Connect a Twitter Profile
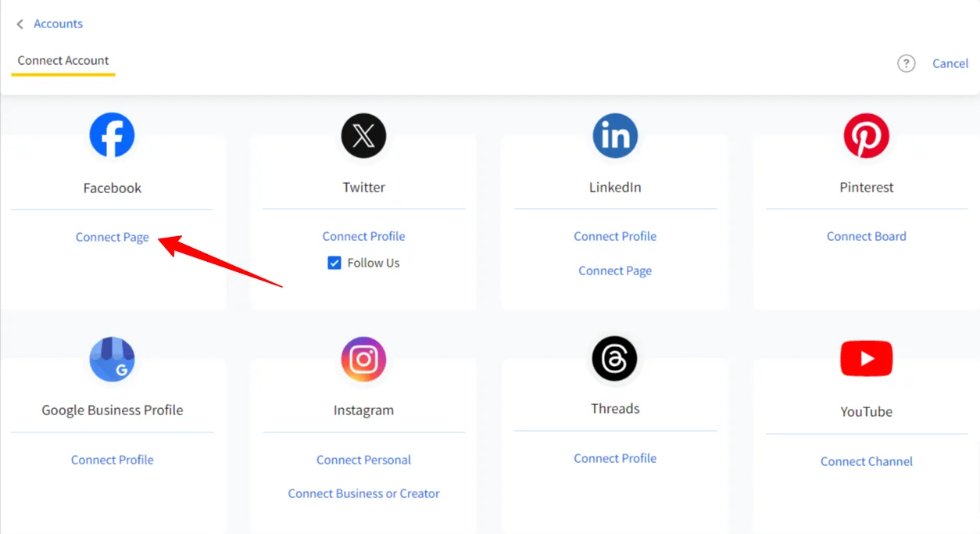Screen dimensions: 980x534 point(363,236)
